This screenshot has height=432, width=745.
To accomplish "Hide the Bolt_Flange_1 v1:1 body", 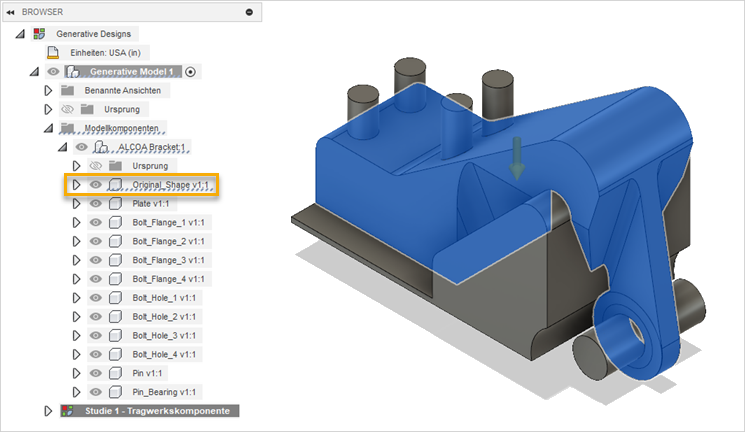I will coord(96,222).
